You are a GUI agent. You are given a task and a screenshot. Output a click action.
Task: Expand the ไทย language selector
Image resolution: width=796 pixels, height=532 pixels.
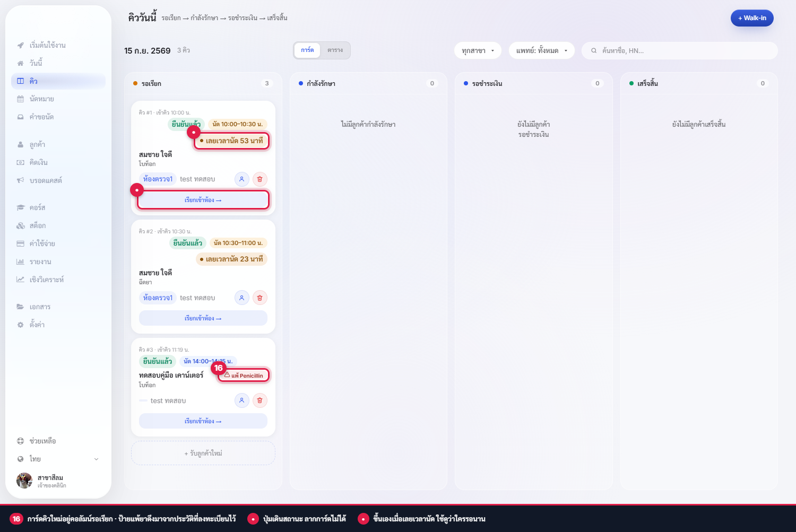(58, 459)
